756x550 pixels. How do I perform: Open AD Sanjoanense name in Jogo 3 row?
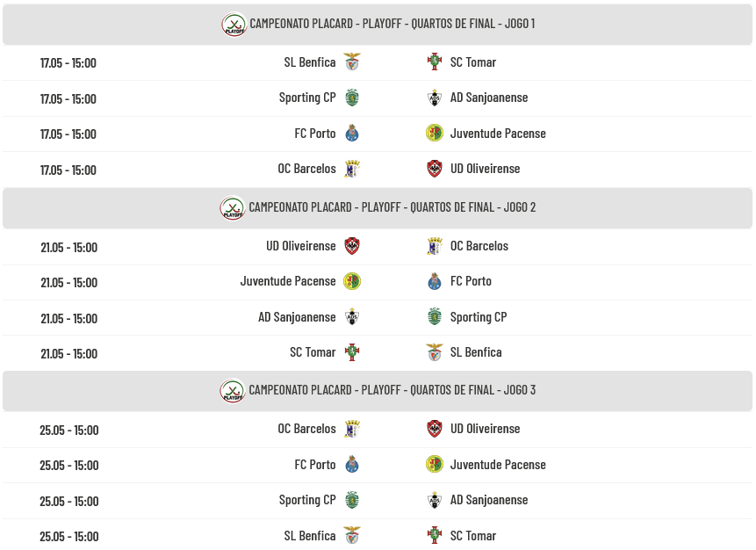[489, 500]
